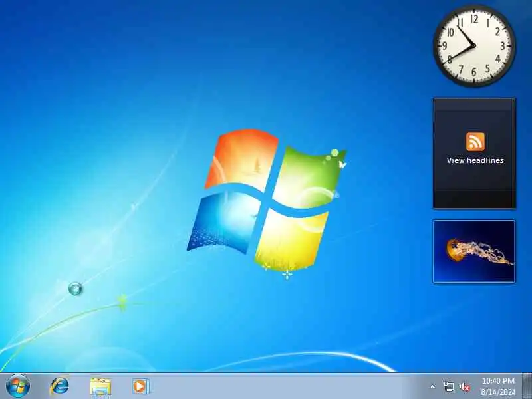The width and height of the screenshot is (532, 399).
Task: Click the View headlines link
Action: point(475,160)
